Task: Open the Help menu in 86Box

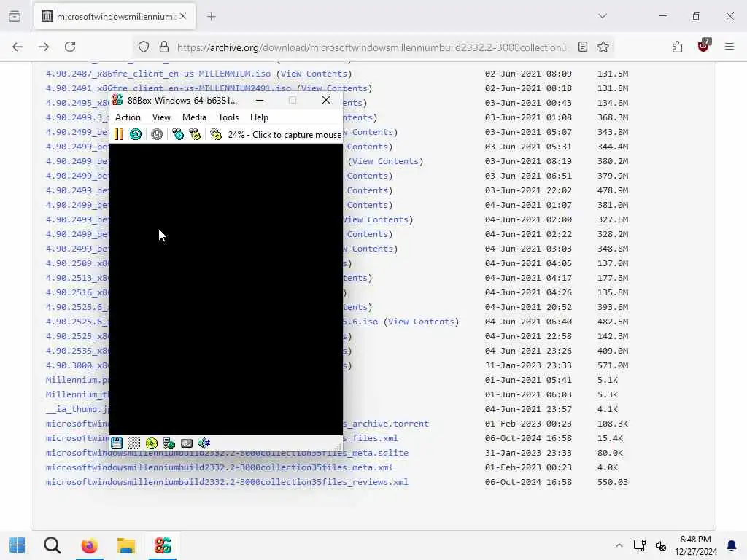Action: 259,117
